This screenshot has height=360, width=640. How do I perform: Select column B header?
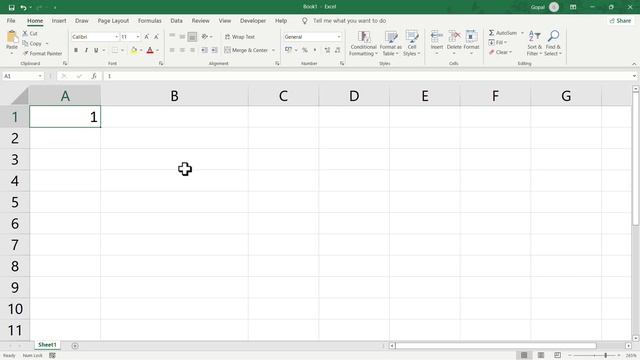(174, 96)
